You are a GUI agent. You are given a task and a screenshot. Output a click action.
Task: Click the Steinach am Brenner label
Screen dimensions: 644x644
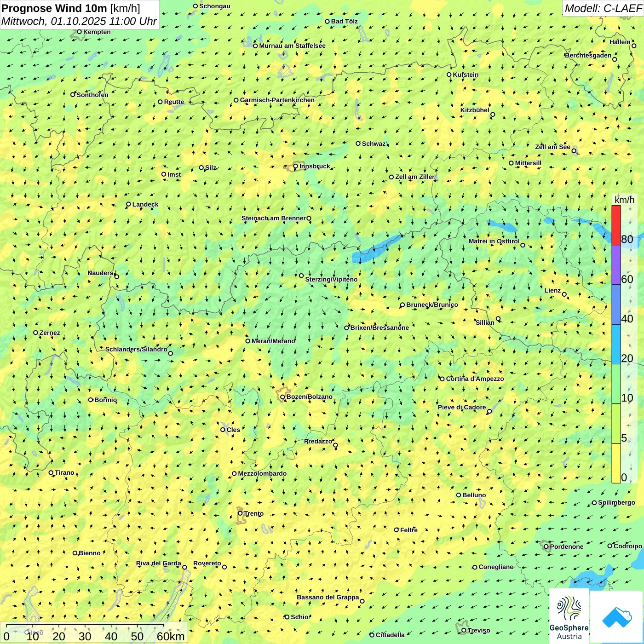tap(274, 218)
